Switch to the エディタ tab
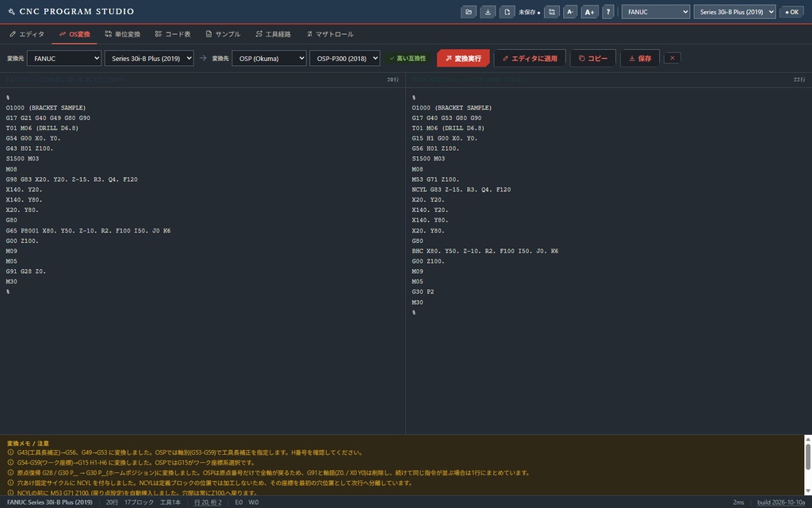The image size is (812, 508). [27, 34]
